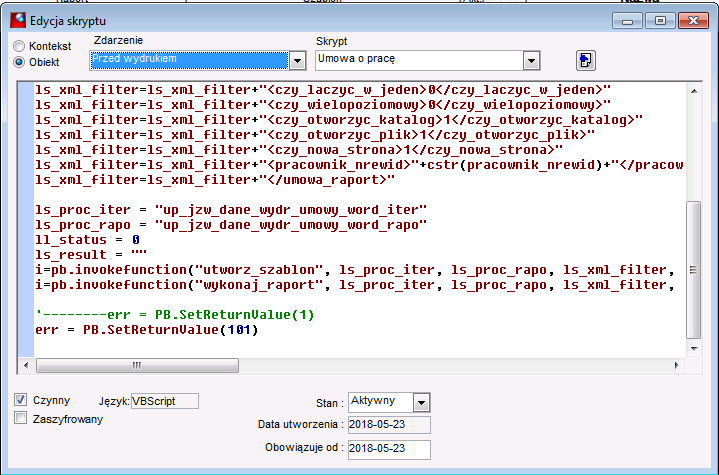719x475 pixels.
Task: Select the Kontekst radio button
Action: click(19, 46)
